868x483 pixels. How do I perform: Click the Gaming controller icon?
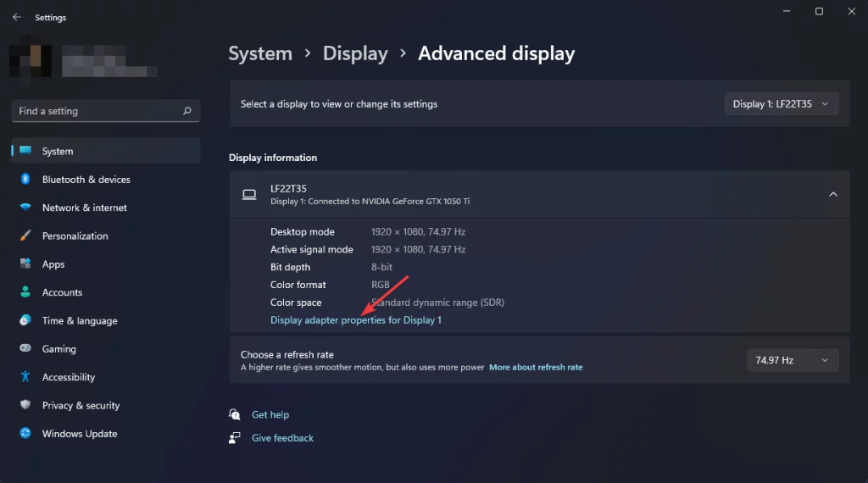(x=25, y=348)
